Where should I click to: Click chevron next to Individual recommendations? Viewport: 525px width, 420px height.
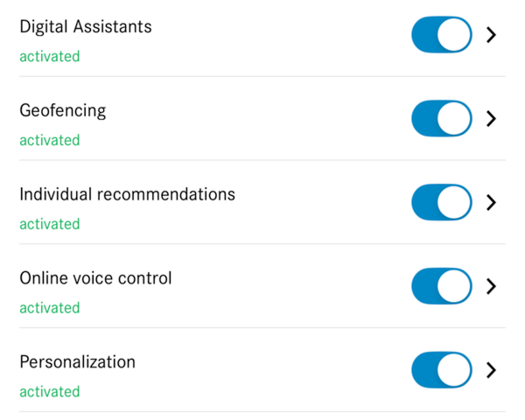(491, 202)
